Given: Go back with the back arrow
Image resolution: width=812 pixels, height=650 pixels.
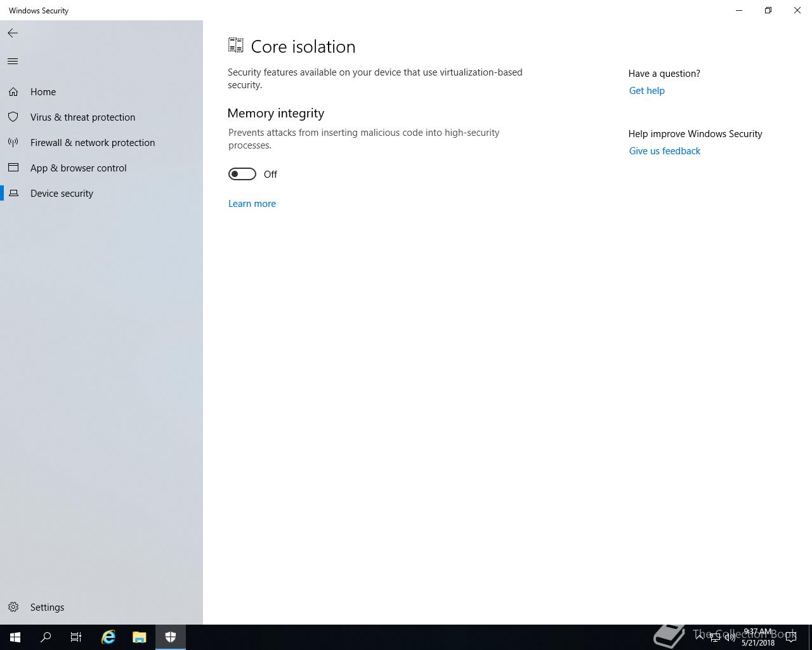Looking at the screenshot, I should click(x=13, y=33).
